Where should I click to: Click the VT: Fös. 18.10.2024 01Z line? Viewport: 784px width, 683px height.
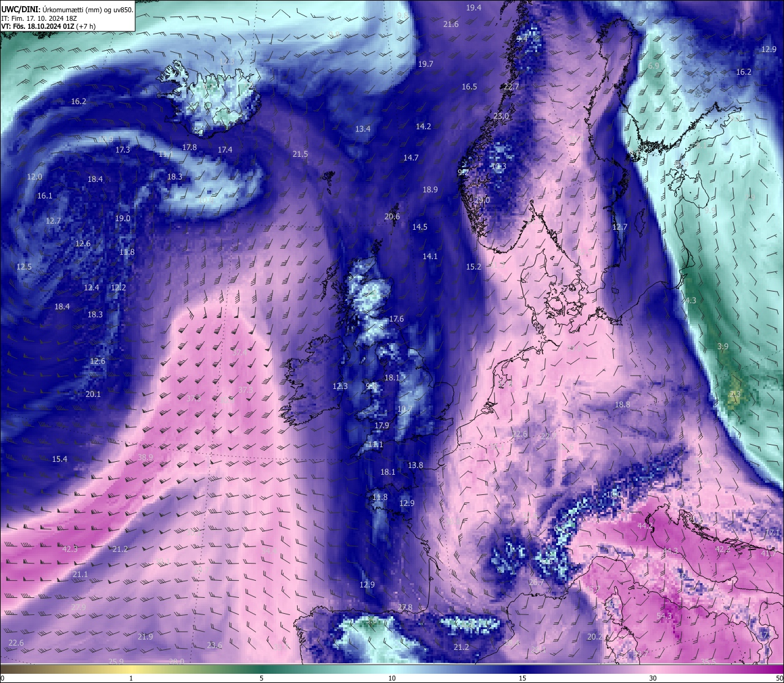coord(48,26)
